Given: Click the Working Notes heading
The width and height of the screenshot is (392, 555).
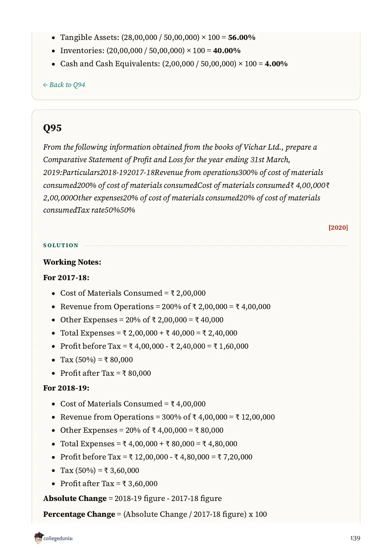Looking at the screenshot, I should pyautogui.click(x=72, y=262).
